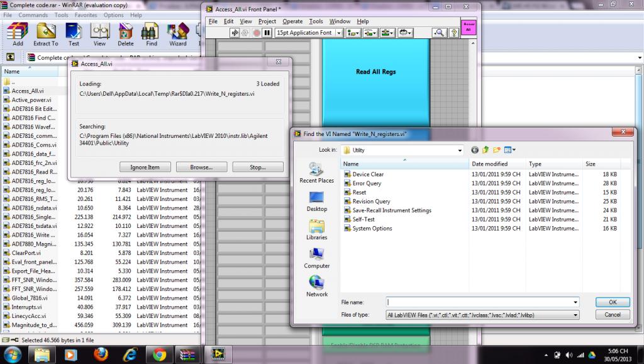Viewport: 644px width, 364px height.
Task: Select Libraries in dialog sidebar
Action: (316, 230)
